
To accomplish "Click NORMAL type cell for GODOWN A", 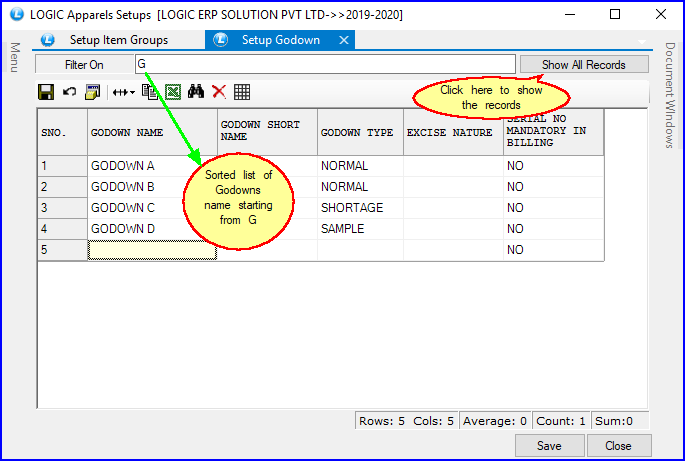I will coord(360,166).
